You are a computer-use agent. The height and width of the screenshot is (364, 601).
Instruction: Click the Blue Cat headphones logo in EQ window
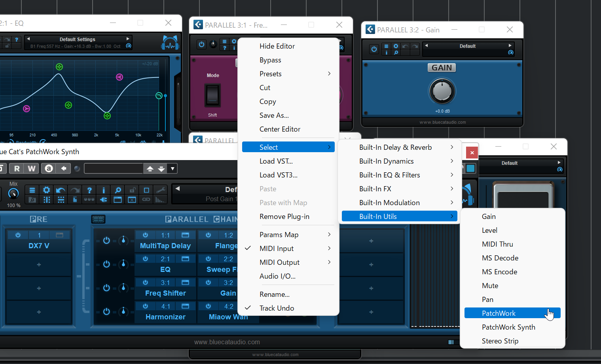[170, 43]
